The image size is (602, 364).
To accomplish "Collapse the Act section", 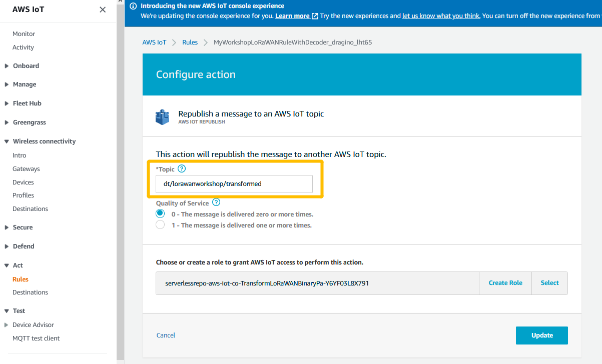I will point(7,265).
